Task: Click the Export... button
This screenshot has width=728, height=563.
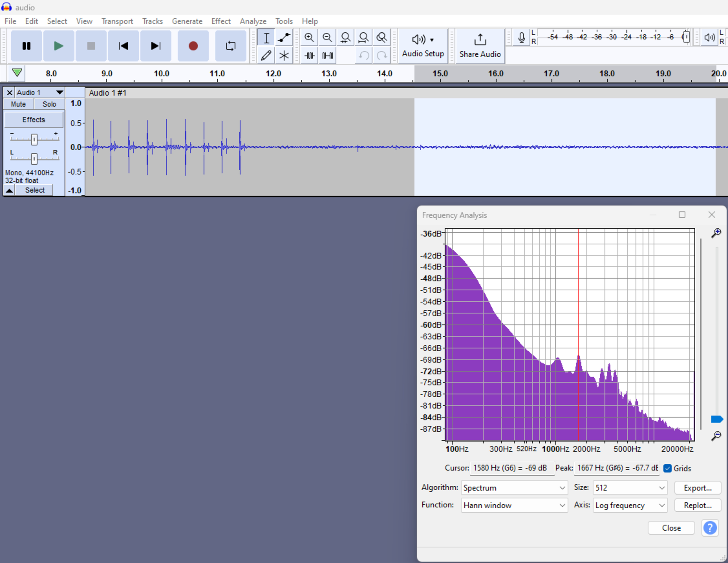Action: point(697,488)
